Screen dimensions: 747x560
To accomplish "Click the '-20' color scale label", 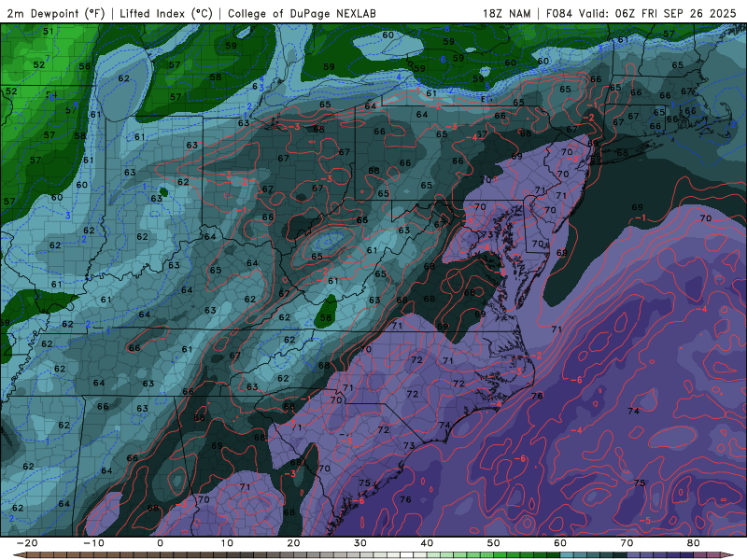I will [x=27, y=543].
